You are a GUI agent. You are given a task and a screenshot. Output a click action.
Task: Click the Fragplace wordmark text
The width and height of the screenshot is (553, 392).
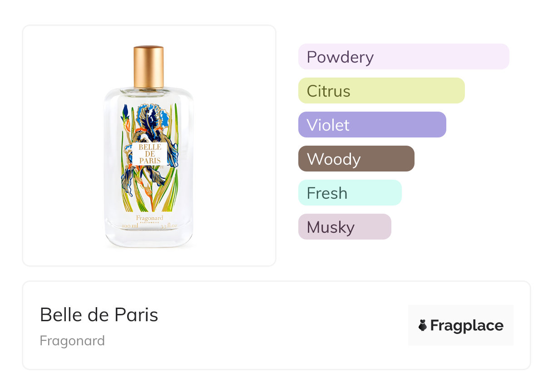466,325
